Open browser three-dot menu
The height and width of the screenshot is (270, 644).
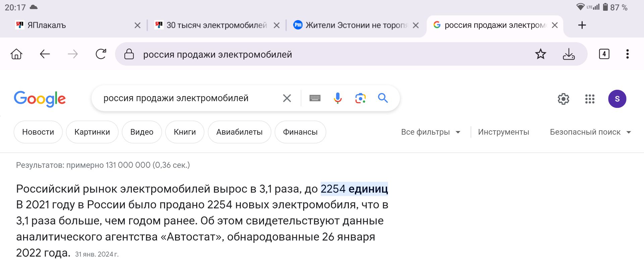(627, 54)
